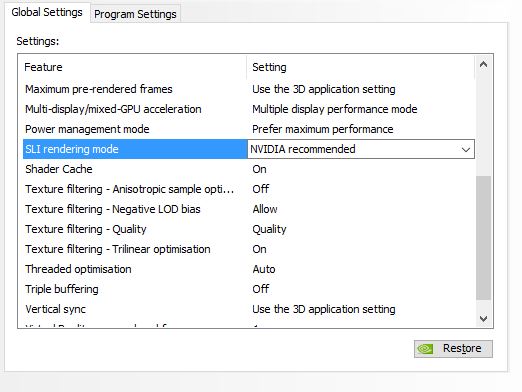
Task: Open the SLI rendering mode dropdown arrow
Action: 466,149
